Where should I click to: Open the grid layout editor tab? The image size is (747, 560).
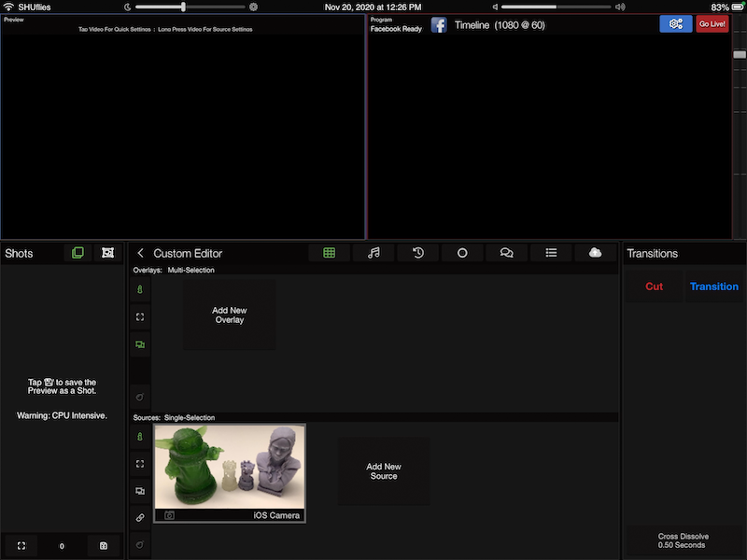pos(329,253)
